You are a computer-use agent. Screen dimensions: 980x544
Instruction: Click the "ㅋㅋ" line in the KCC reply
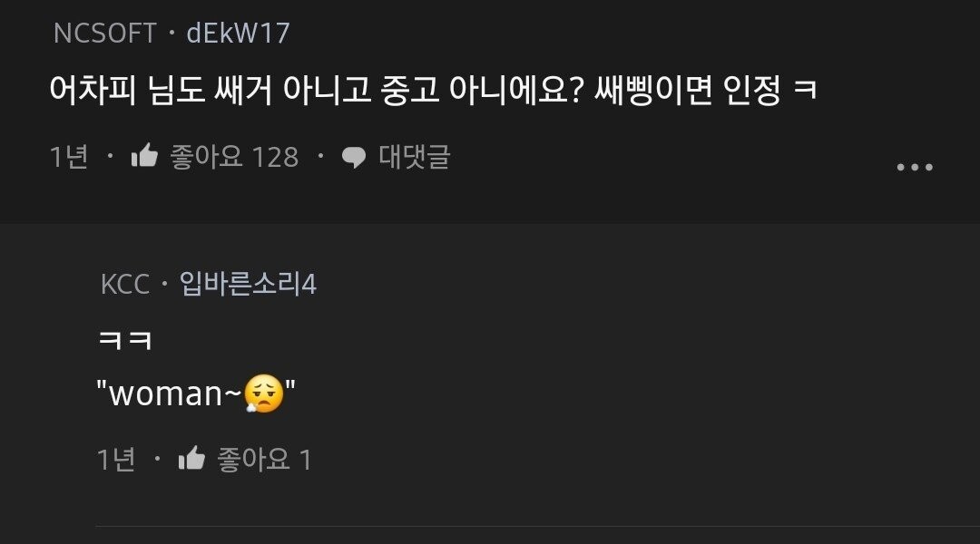pos(124,341)
